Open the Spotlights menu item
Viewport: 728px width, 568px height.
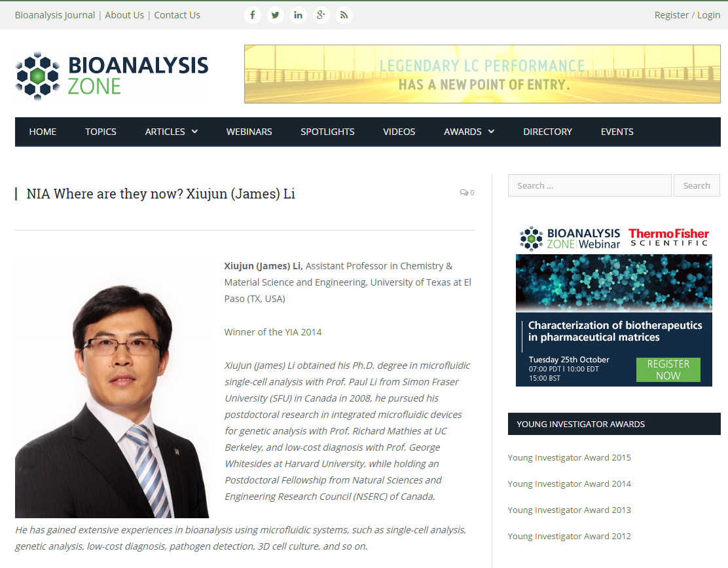pyautogui.click(x=327, y=132)
